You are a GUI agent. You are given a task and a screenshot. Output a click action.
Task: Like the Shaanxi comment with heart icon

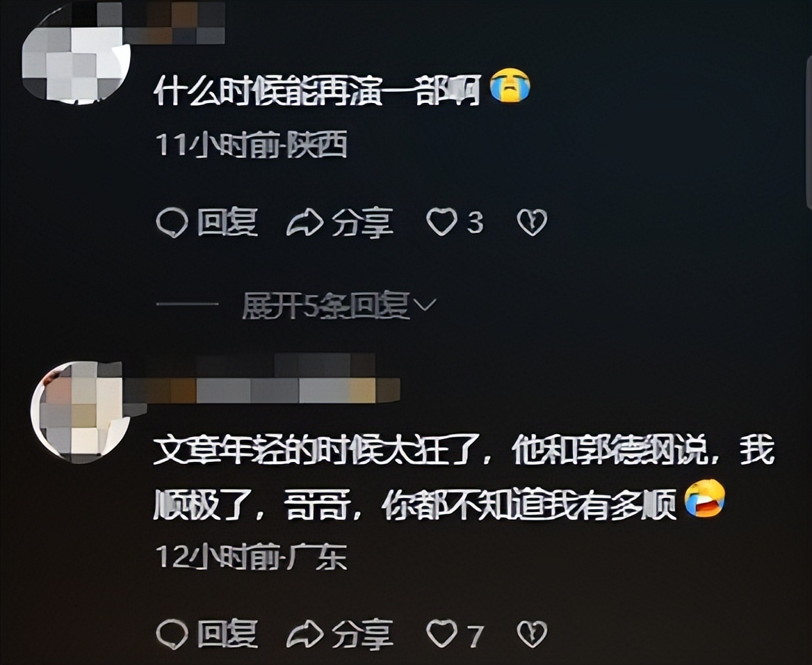click(441, 222)
